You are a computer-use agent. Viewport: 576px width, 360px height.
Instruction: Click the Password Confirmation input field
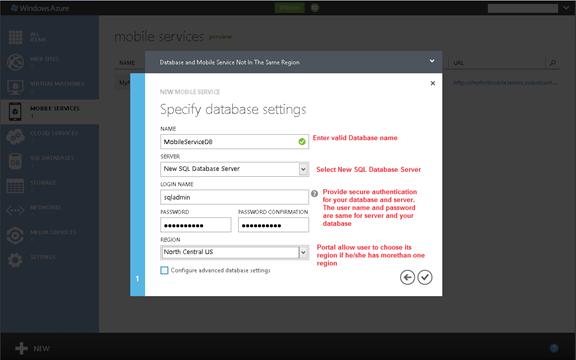pyautogui.click(x=273, y=225)
